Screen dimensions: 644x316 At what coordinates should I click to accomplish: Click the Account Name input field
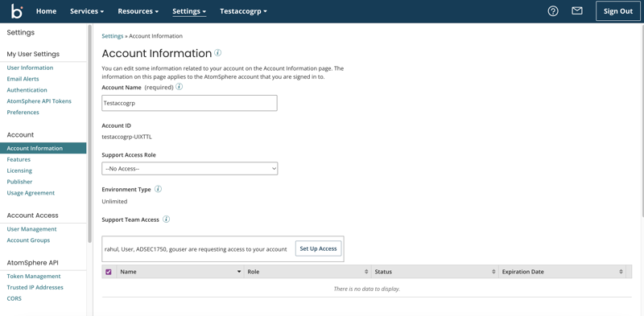coord(189,103)
